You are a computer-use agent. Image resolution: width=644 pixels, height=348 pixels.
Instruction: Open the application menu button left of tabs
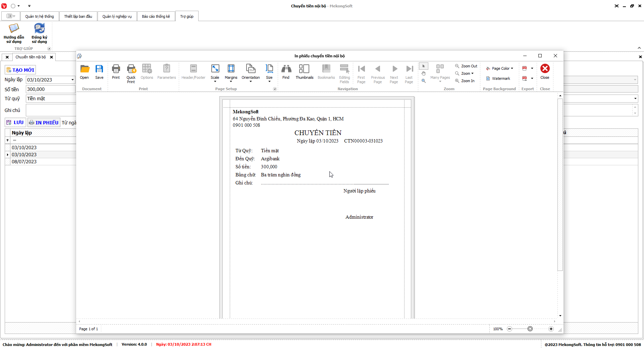(11, 16)
